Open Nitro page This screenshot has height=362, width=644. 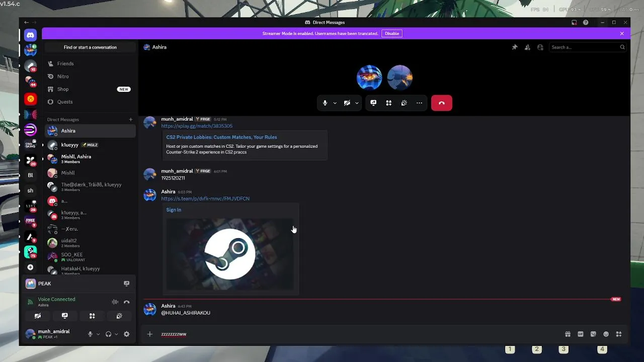pyautogui.click(x=90, y=76)
